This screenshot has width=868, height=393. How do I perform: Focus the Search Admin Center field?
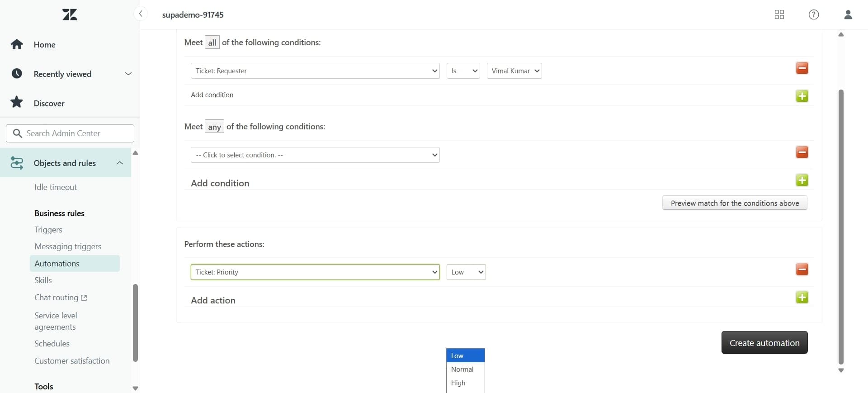(70, 133)
